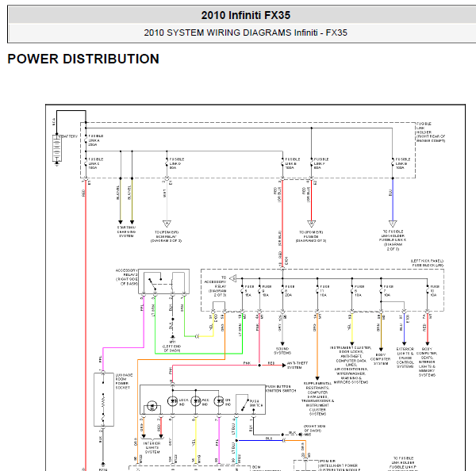Click the "POWER DISTRIBUTION" heading
The width and height of the screenshot is (476, 471).
[x=83, y=59]
